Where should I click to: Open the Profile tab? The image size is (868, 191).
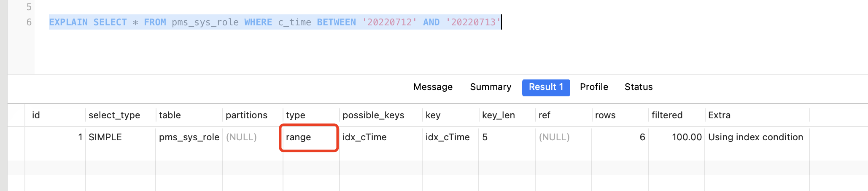(x=594, y=87)
